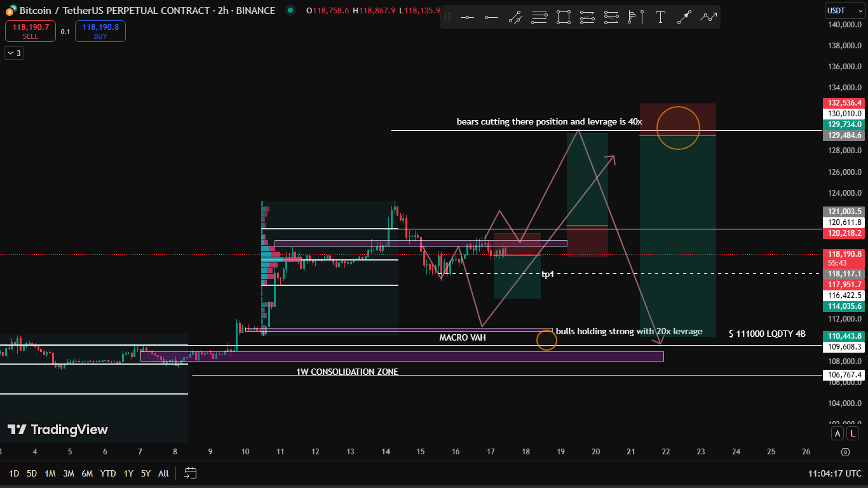Select the arrow drawing tool
This screenshot has height=488, width=868.
point(684,17)
